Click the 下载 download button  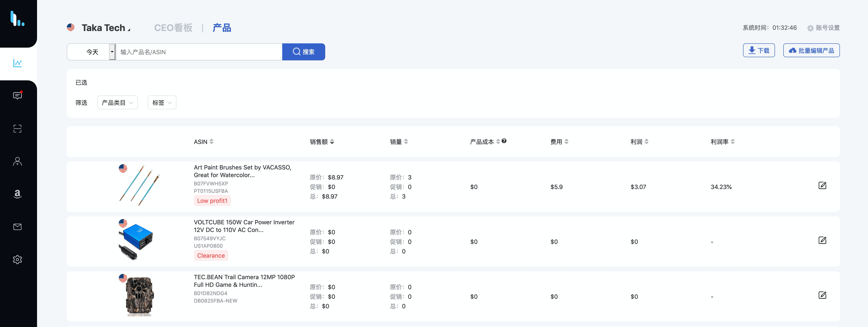pos(759,50)
